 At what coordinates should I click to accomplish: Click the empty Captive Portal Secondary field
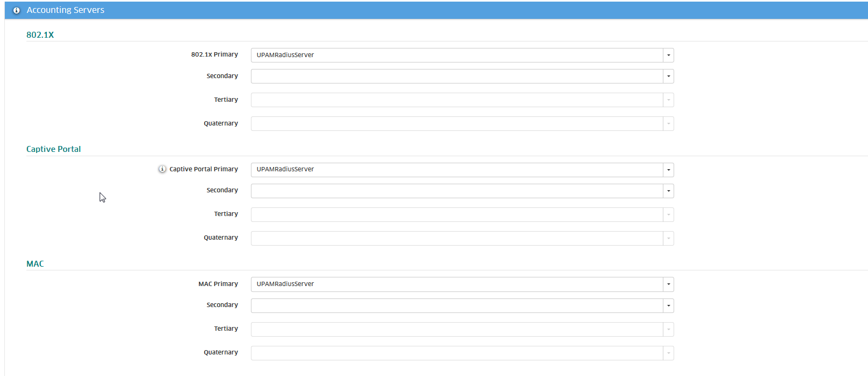tap(457, 191)
